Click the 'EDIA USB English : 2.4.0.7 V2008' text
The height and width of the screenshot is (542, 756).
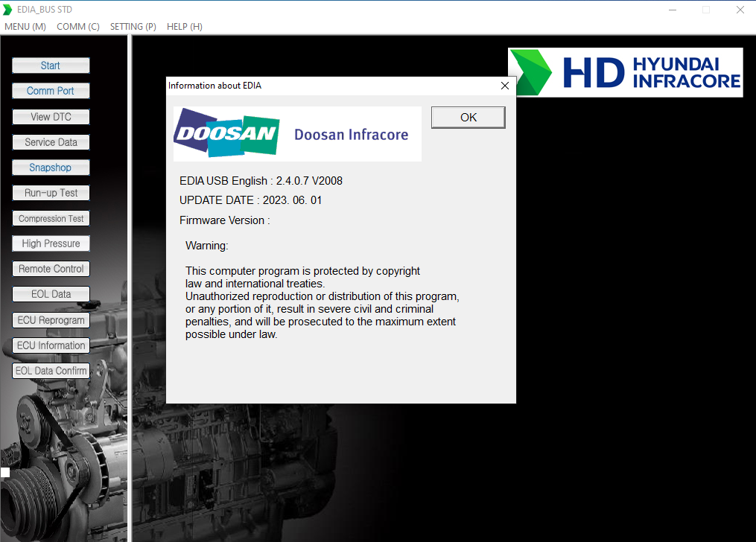(x=261, y=181)
